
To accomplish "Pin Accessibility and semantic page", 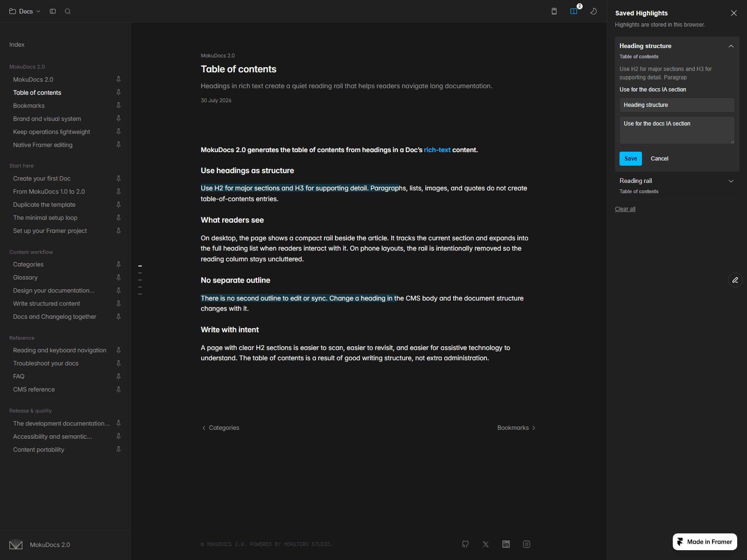I will pyautogui.click(x=119, y=436).
